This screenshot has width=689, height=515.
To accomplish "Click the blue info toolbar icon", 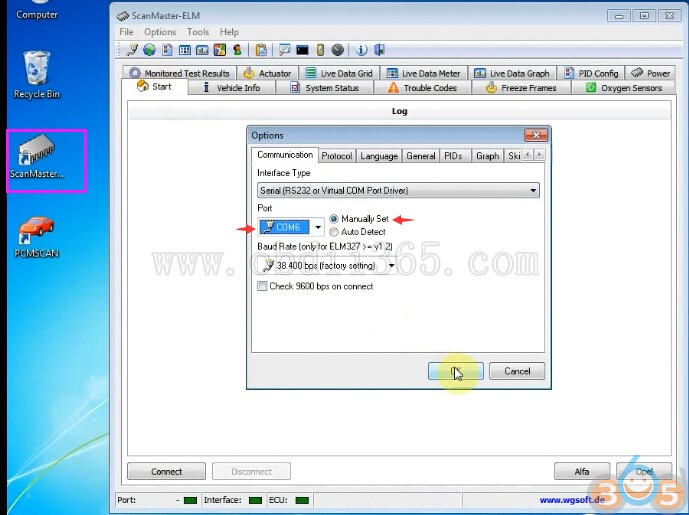I will (361, 50).
